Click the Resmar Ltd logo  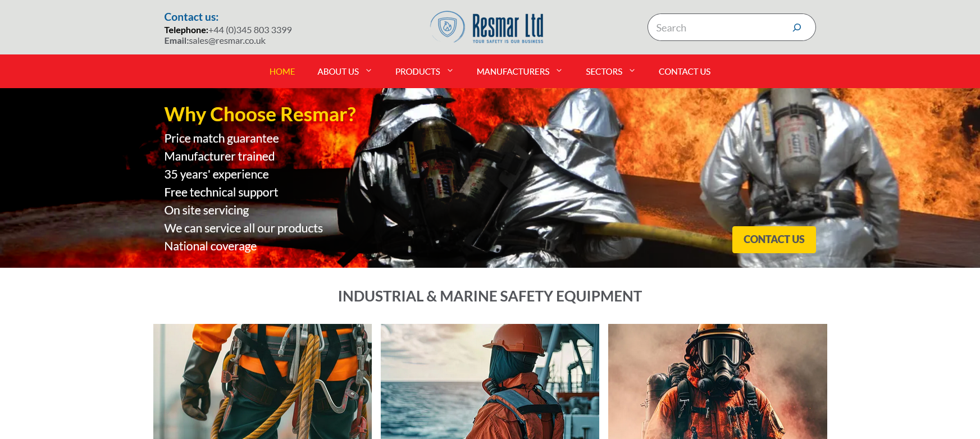(x=487, y=27)
